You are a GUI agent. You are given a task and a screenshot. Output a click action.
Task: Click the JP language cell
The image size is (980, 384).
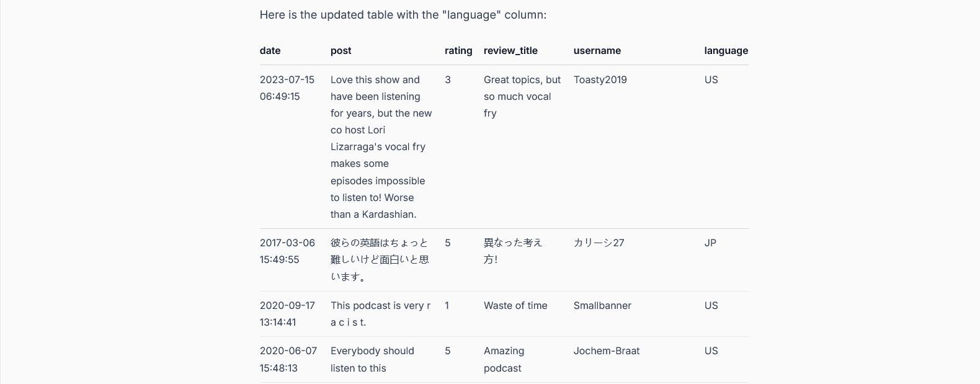(710, 243)
